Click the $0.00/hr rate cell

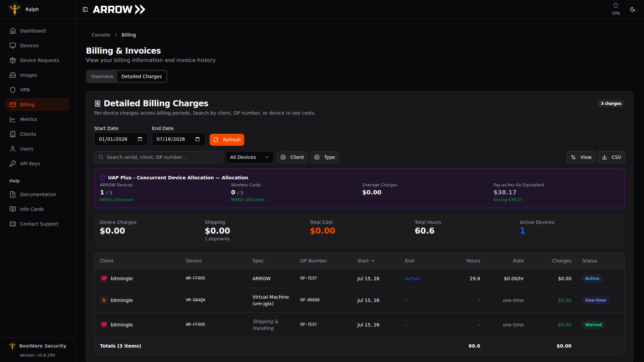point(514,279)
